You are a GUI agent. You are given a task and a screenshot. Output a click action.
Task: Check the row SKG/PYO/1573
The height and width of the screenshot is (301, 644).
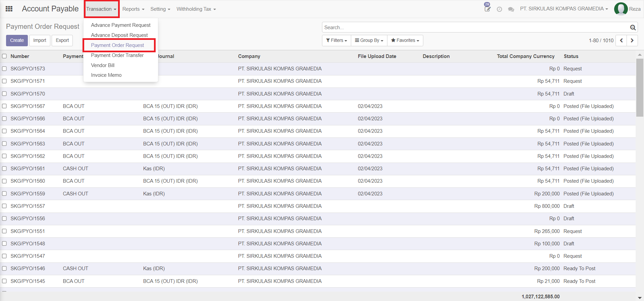tap(4, 69)
